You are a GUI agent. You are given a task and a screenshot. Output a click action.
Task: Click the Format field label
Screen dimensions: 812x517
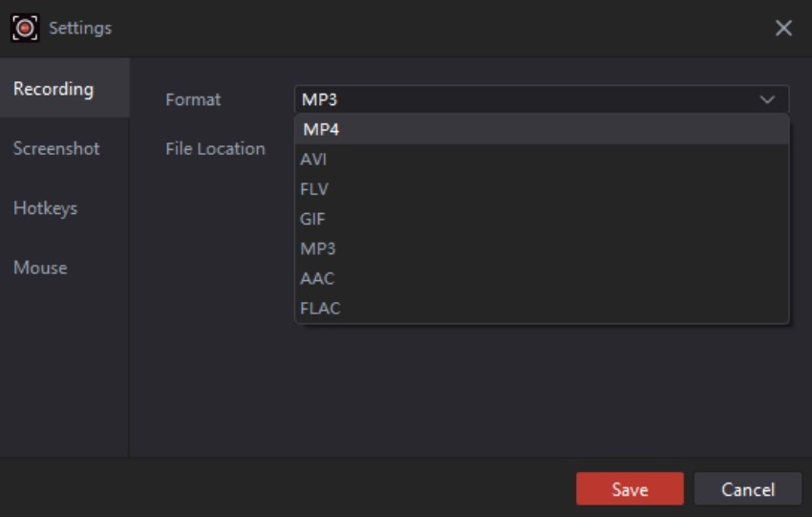(193, 99)
